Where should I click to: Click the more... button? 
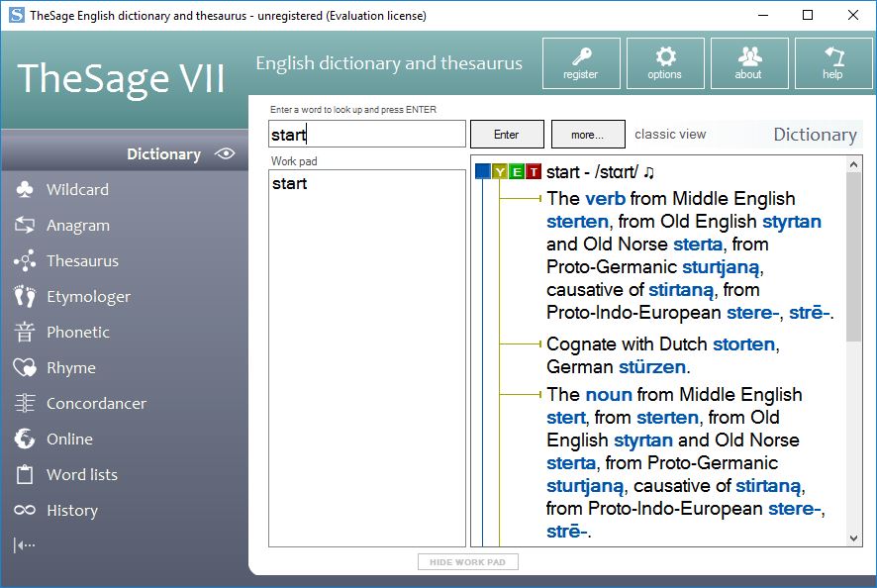click(588, 135)
